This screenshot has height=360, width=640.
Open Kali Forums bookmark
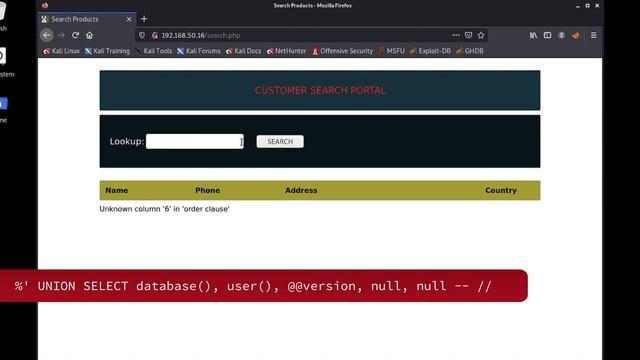(x=199, y=51)
